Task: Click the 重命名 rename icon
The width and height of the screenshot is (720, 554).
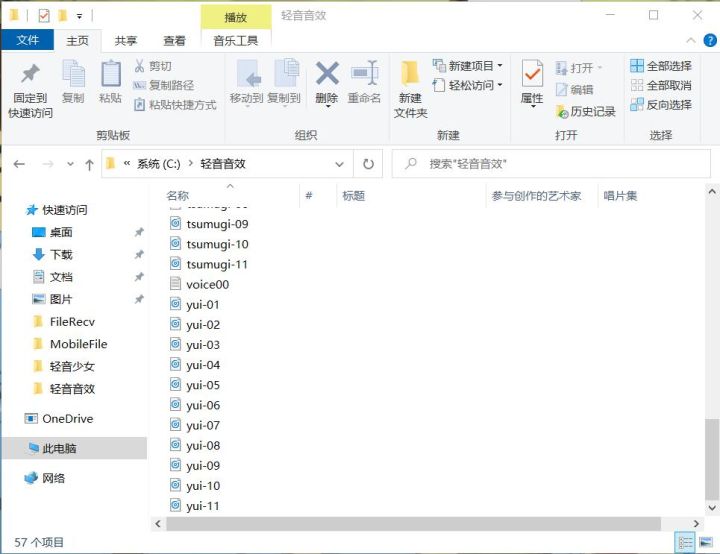Action: pyautogui.click(x=365, y=82)
